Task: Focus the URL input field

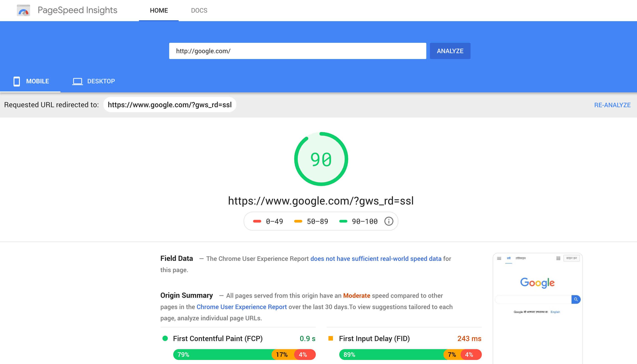Action: click(297, 51)
